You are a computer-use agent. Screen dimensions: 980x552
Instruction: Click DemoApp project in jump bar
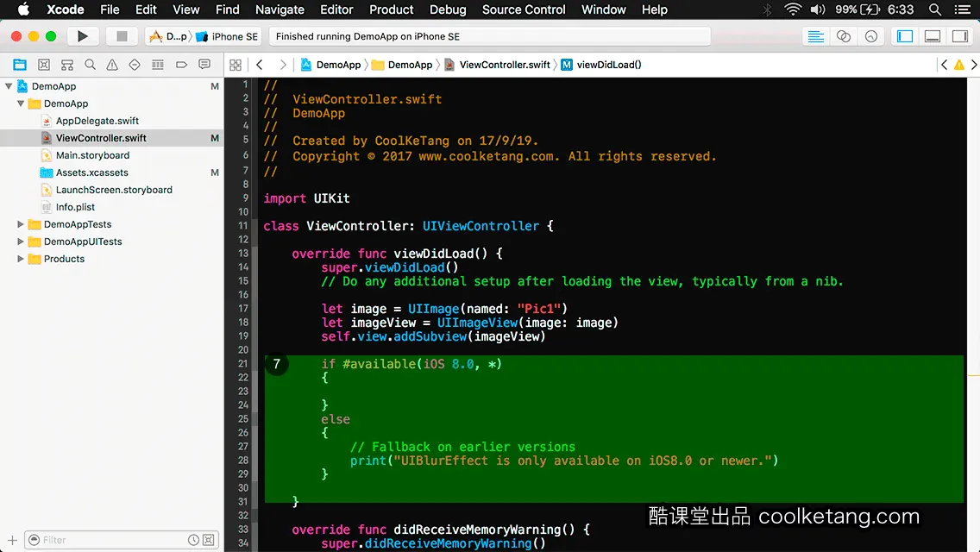pos(331,65)
